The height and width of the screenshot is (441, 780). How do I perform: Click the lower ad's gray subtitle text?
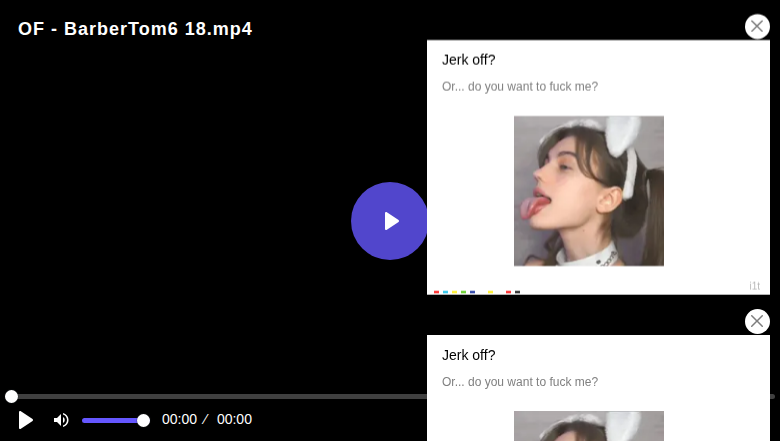(520, 382)
